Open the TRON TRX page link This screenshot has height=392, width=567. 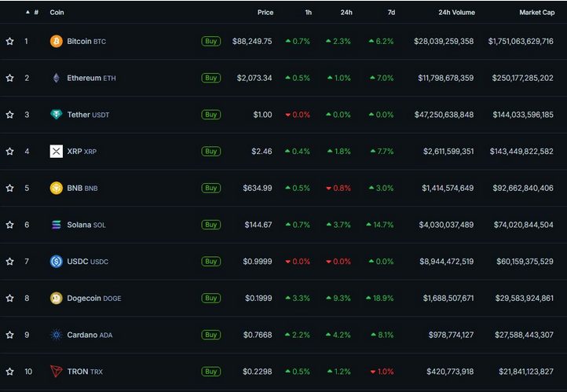[x=85, y=372]
